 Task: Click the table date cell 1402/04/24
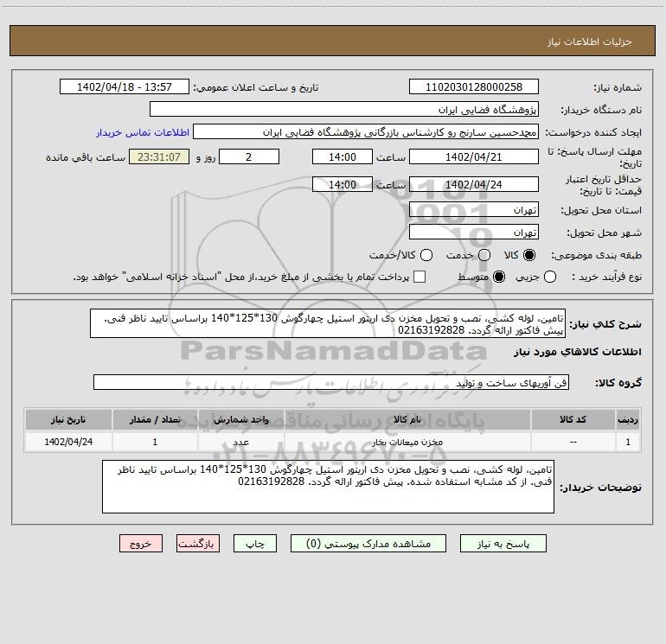[68, 442]
